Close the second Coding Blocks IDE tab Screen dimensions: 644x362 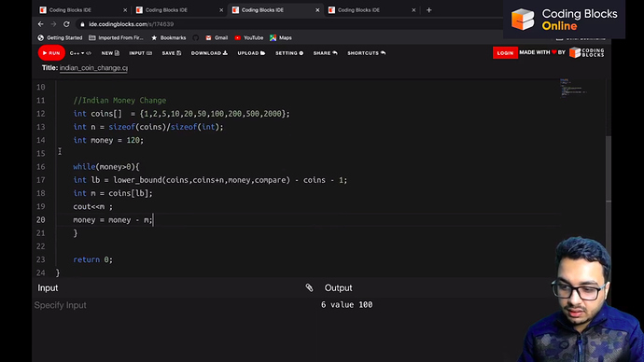click(221, 10)
